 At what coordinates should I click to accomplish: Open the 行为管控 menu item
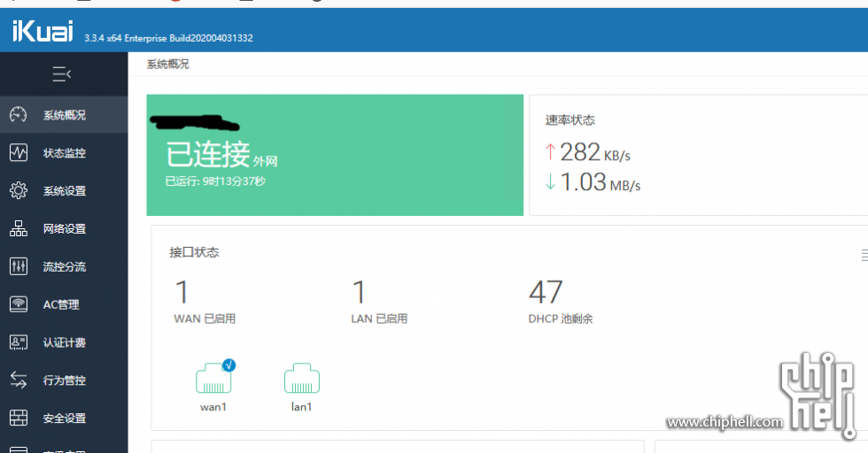[x=64, y=380]
